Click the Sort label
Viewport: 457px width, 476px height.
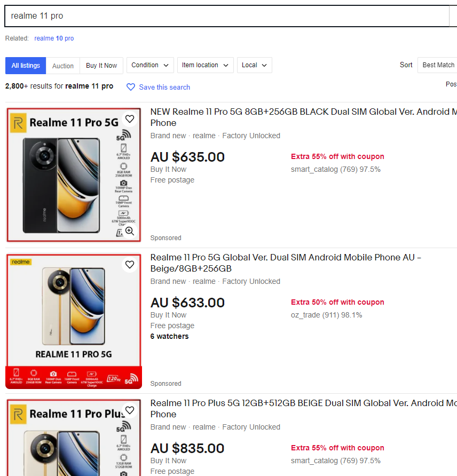(x=406, y=65)
